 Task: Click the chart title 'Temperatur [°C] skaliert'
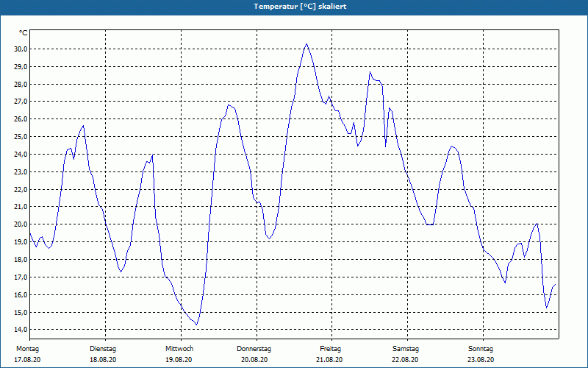300,7
